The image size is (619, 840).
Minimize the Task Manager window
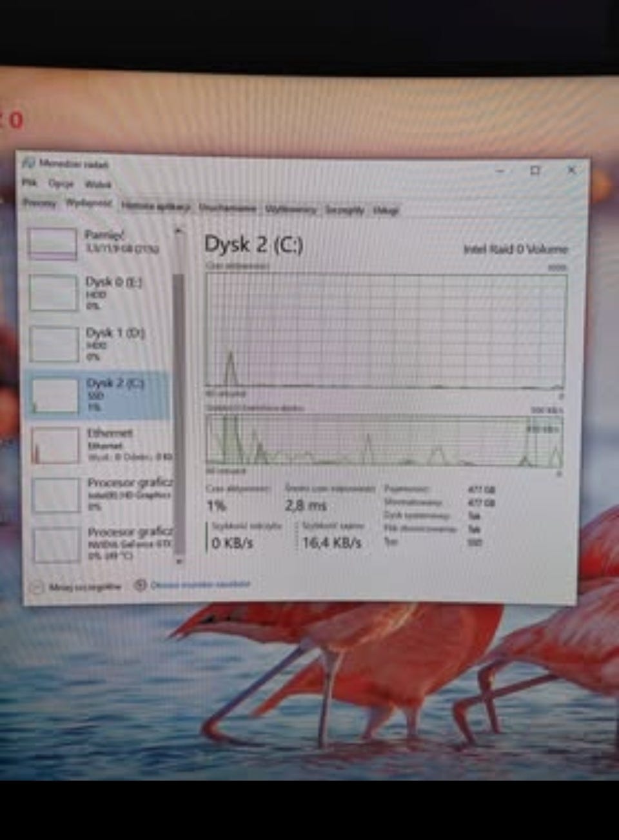click(500, 170)
